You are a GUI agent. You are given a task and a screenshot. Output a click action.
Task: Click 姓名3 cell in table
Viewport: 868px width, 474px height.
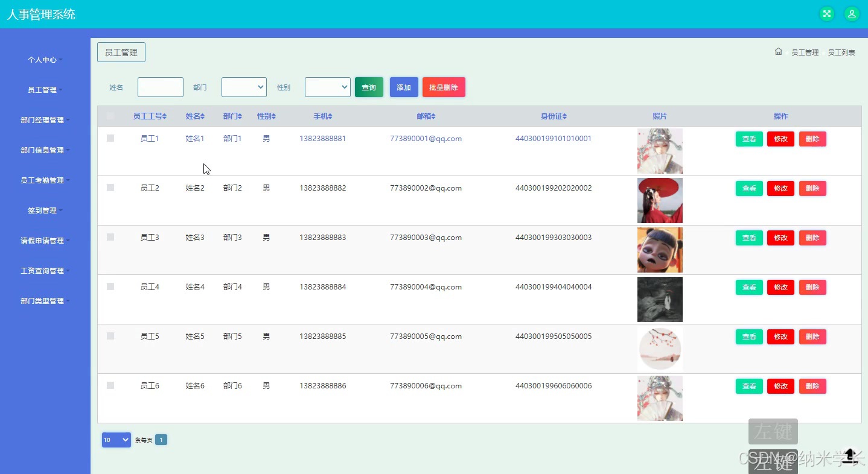tap(195, 237)
